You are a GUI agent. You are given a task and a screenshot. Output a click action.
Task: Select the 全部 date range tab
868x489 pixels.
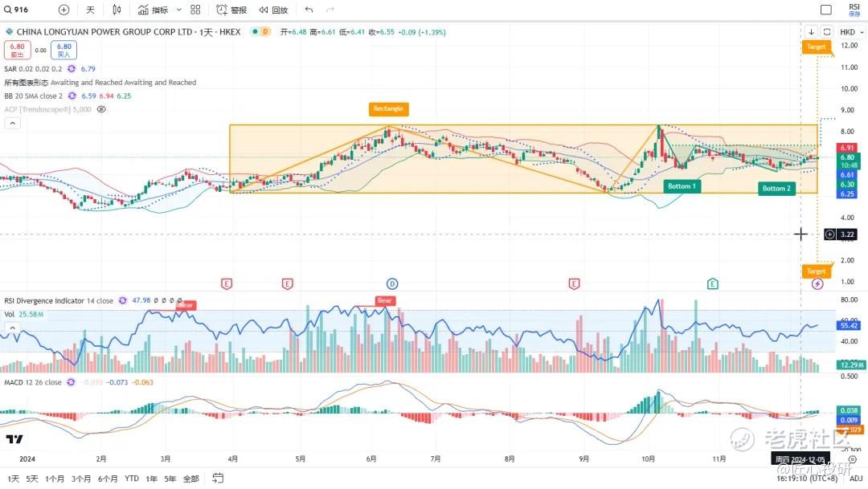(x=190, y=479)
